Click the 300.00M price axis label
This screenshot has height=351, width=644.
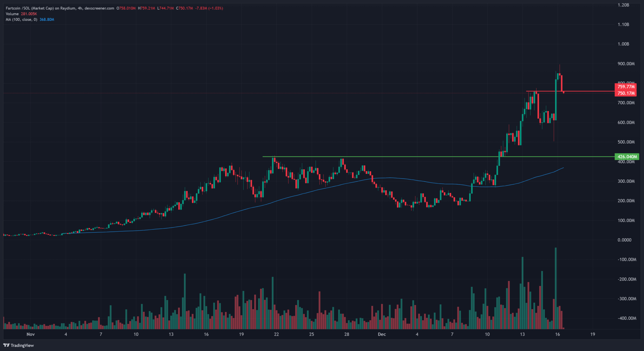pos(626,181)
